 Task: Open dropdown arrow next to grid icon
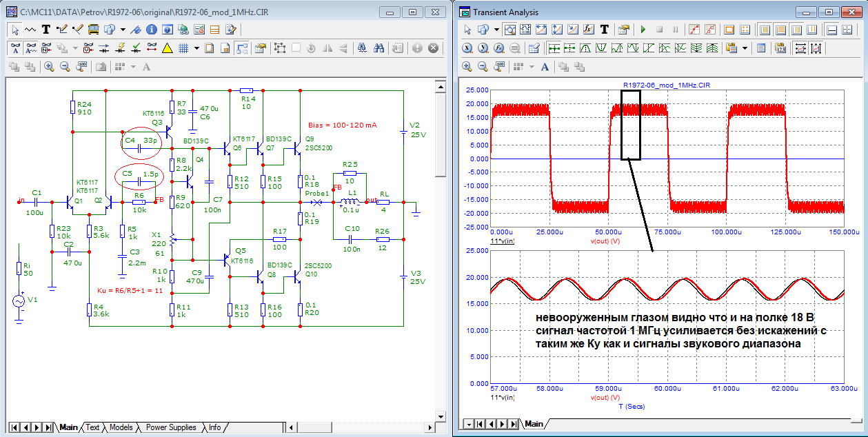point(196,48)
